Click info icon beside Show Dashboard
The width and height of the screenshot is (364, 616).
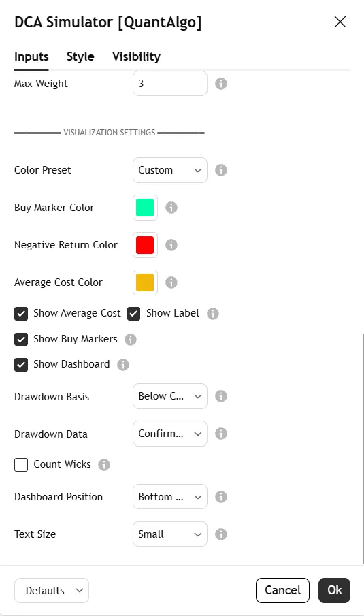pyautogui.click(x=123, y=365)
